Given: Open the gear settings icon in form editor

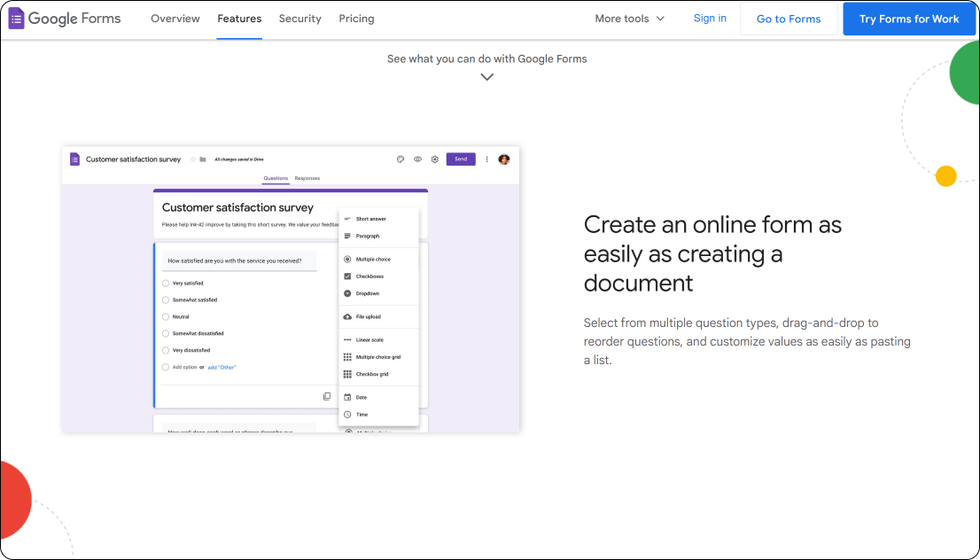Looking at the screenshot, I should [435, 159].
